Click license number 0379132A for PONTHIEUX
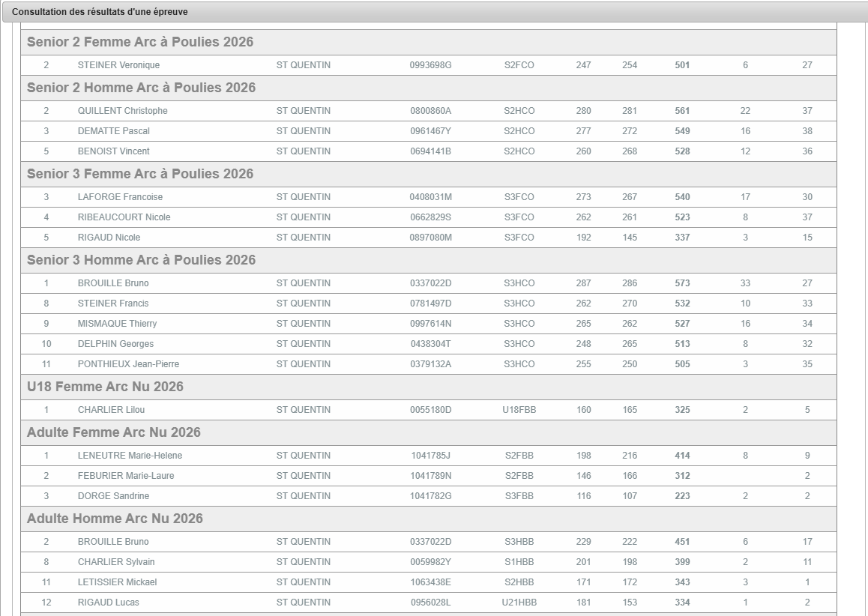Viewport: 868px width, 616px height. click(x=430, y=364)
